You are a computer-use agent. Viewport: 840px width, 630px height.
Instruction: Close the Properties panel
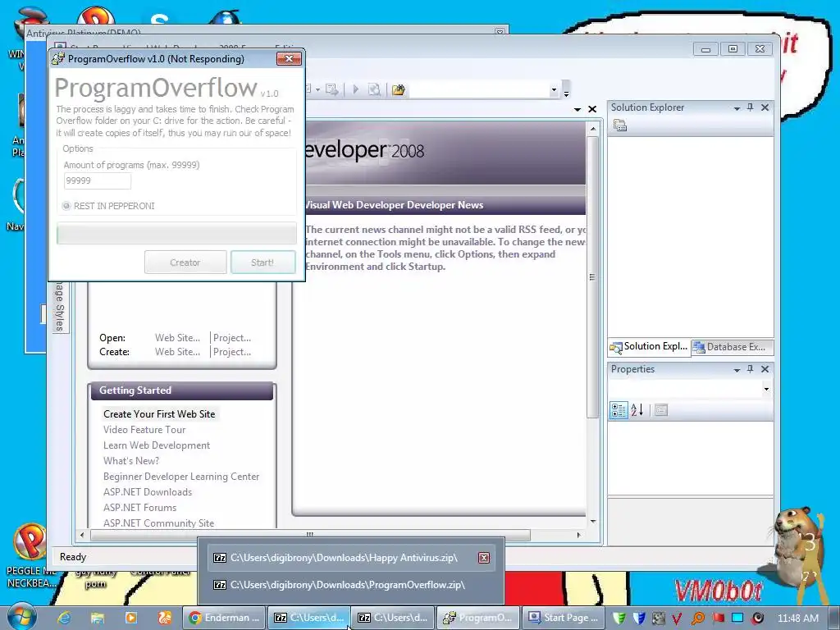coord(765,369)
